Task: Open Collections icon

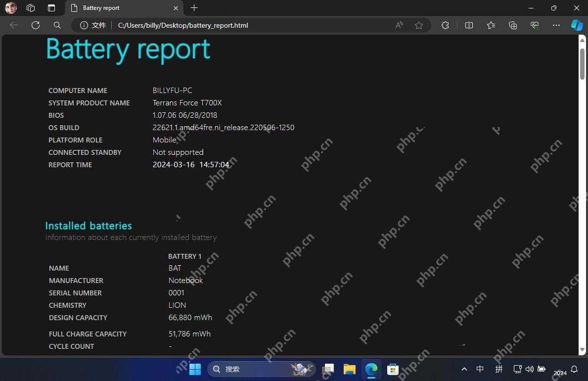Action: (513, 25)
